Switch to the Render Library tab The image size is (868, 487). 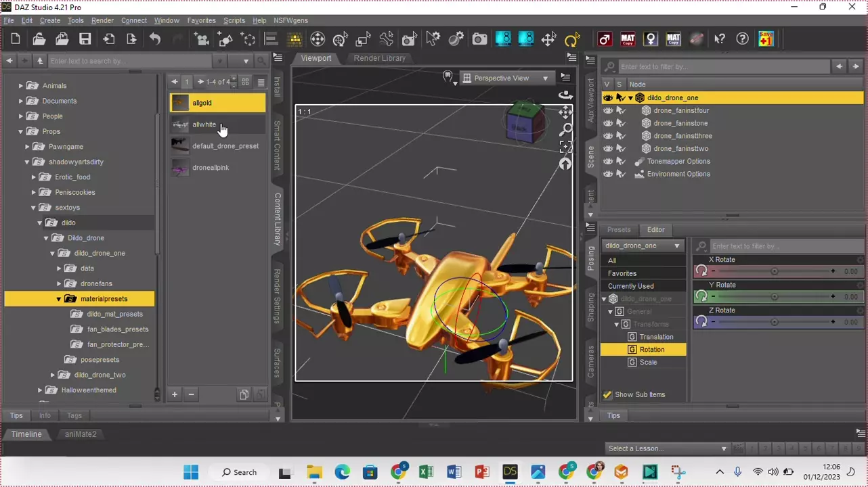pyautogui.click(x=379, y=58)
